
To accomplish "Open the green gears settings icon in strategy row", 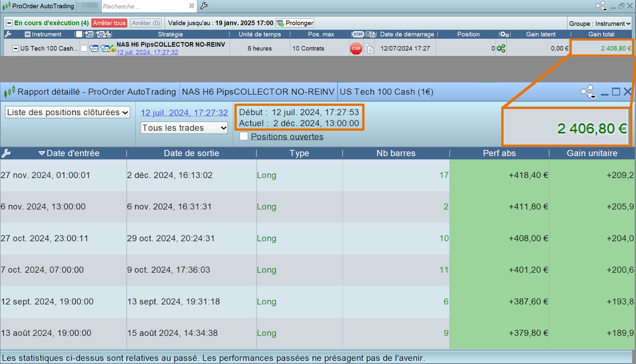I will pos(501,49).
